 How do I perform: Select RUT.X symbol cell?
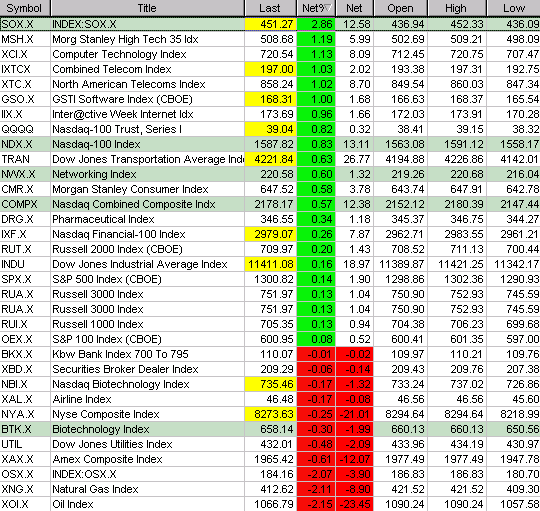25,249
